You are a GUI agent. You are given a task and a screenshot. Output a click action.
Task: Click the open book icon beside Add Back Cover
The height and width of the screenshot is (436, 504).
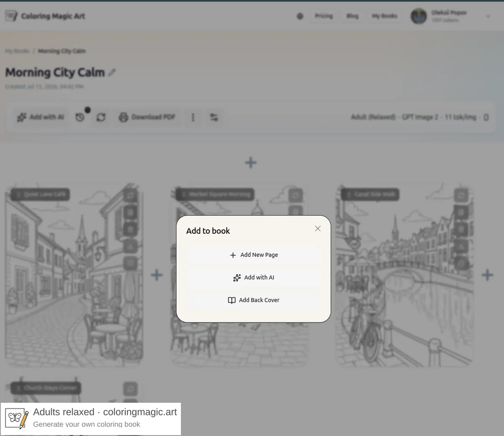[x=231, y=300]
